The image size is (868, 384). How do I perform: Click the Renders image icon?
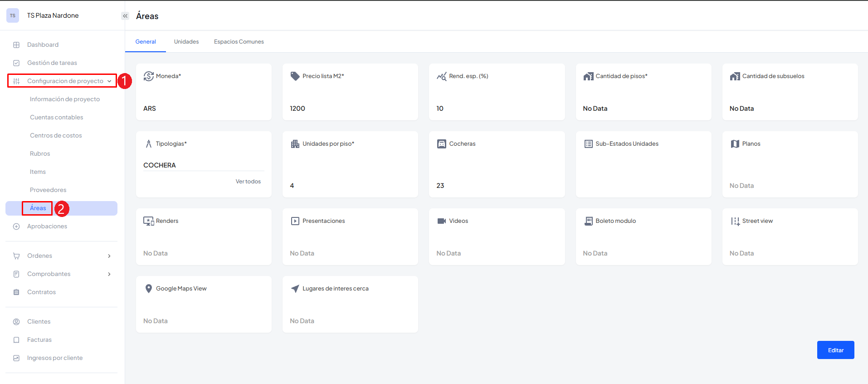pyautogui.click(x=148, y=221)
